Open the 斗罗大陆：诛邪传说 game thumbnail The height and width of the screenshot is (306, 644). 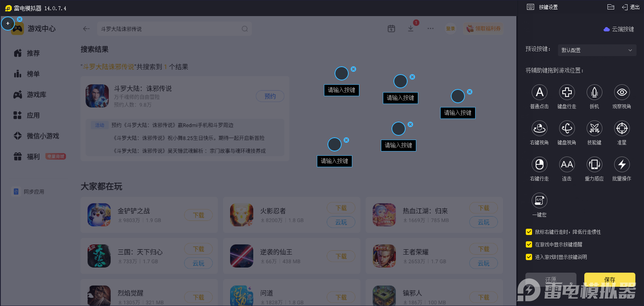point(97,96)
